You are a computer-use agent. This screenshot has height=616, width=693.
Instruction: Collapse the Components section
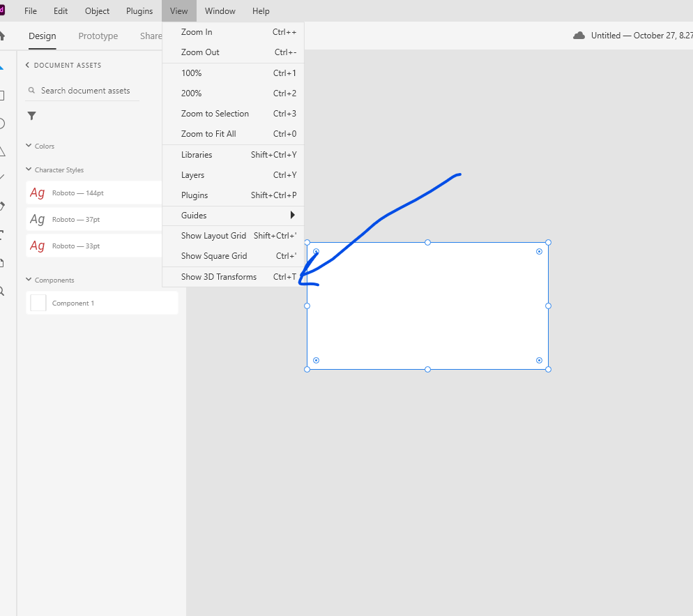(x=29, y=280)
